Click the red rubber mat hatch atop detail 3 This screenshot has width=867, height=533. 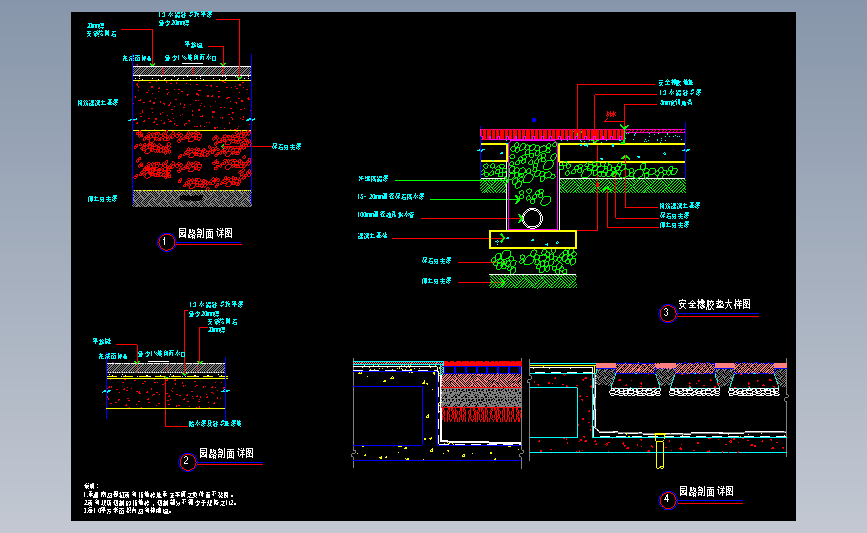(x=552, y=134)
